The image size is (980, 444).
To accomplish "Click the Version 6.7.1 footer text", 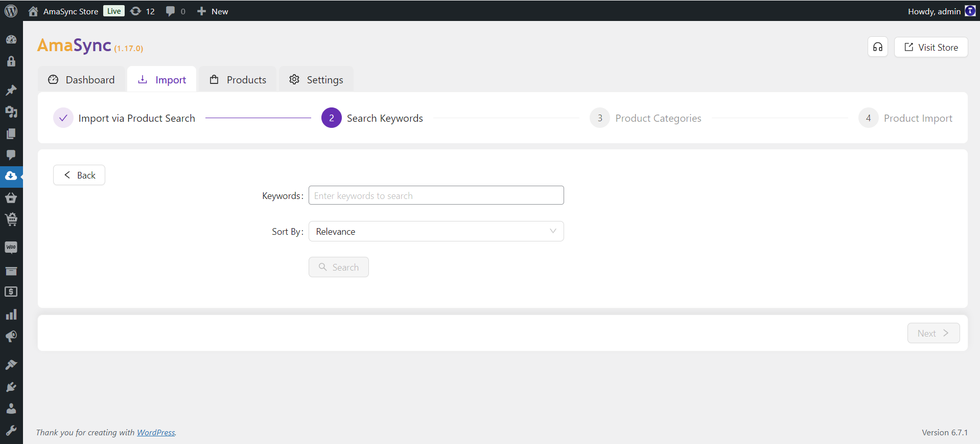I will coord(945,432).
